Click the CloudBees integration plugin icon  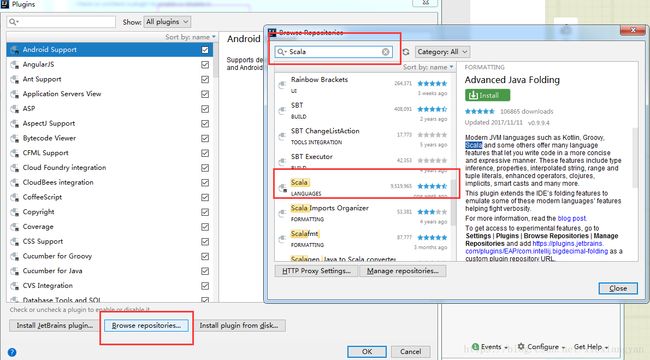click(x=15, y=182)
